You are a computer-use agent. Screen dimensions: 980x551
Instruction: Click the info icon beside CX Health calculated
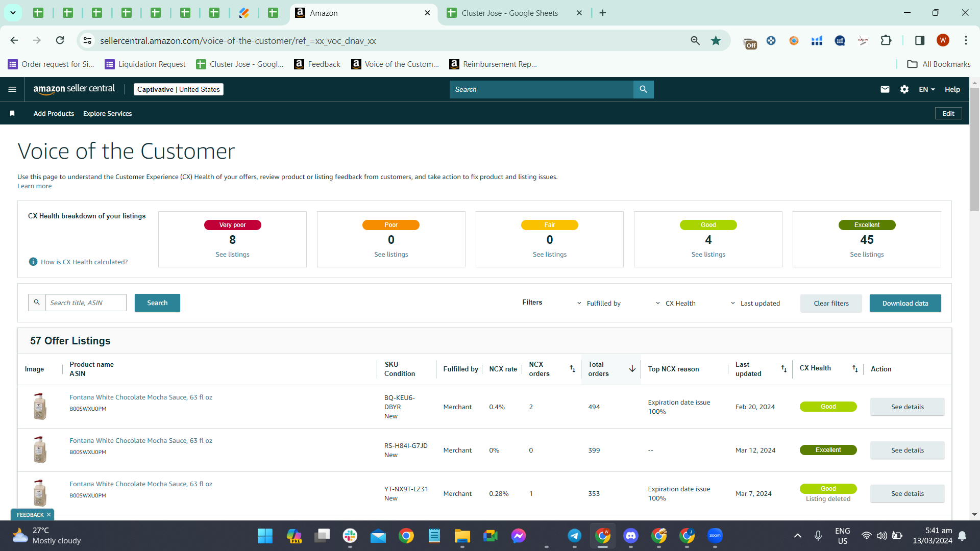point(33,262)
